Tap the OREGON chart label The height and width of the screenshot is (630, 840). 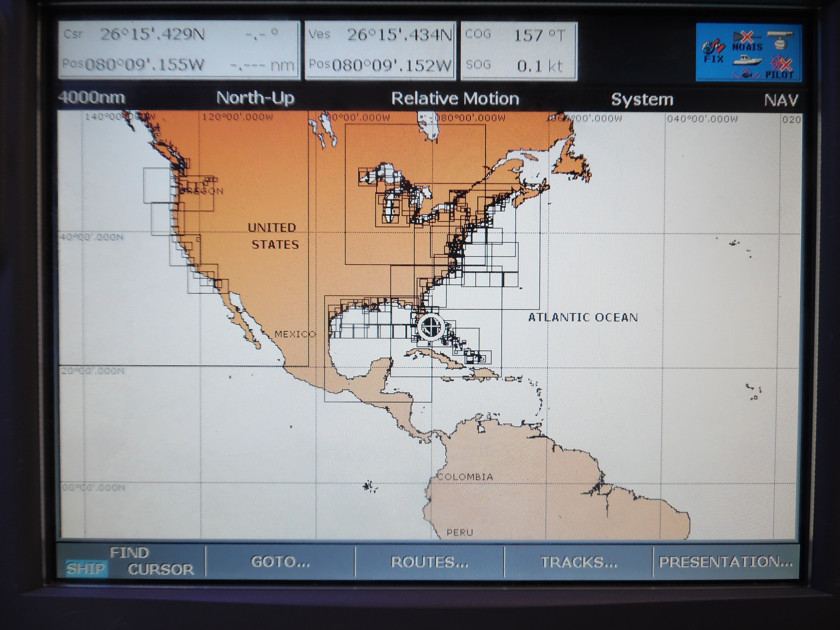(201, 191)
